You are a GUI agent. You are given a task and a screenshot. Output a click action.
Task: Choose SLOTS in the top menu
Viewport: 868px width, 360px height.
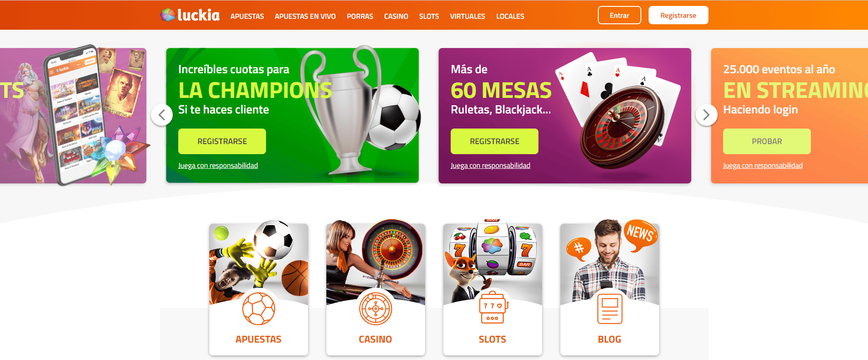[429, 16]
